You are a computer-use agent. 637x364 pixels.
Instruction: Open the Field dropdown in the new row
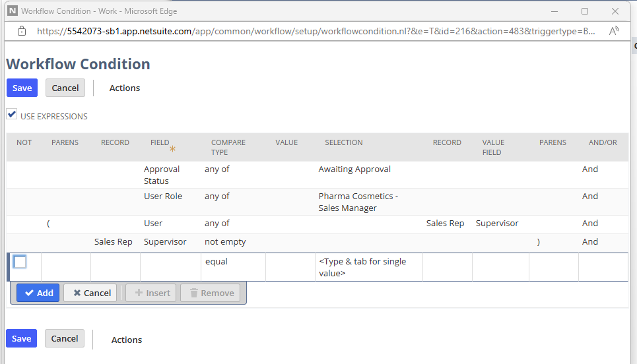(170, 266)
